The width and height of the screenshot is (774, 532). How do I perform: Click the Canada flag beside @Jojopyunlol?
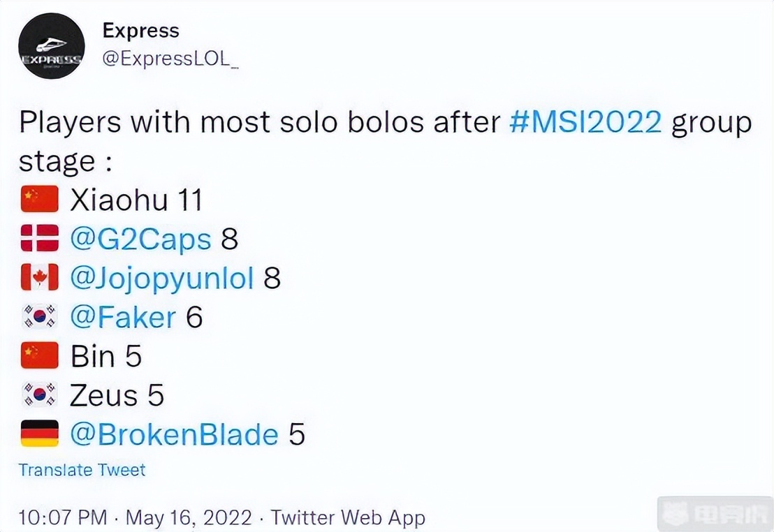tap(39, 279)
